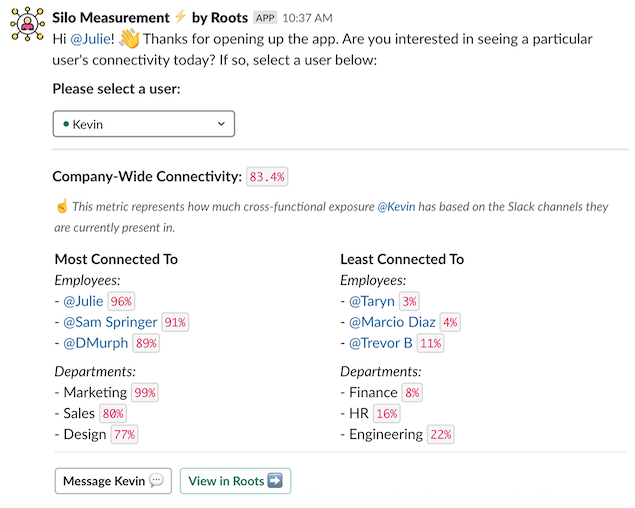Click the @Marcio Diaz mention

393,322
